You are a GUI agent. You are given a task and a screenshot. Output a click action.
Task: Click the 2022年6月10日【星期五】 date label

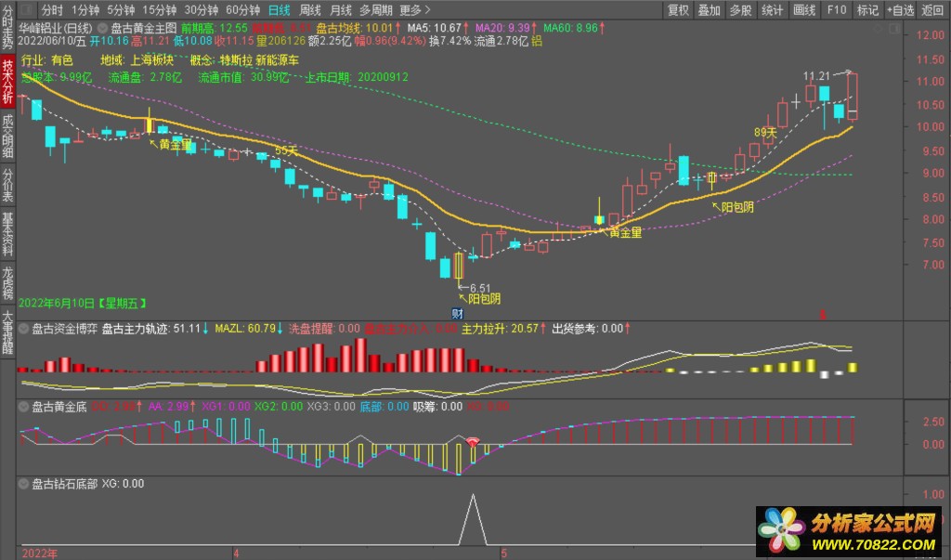83,303
